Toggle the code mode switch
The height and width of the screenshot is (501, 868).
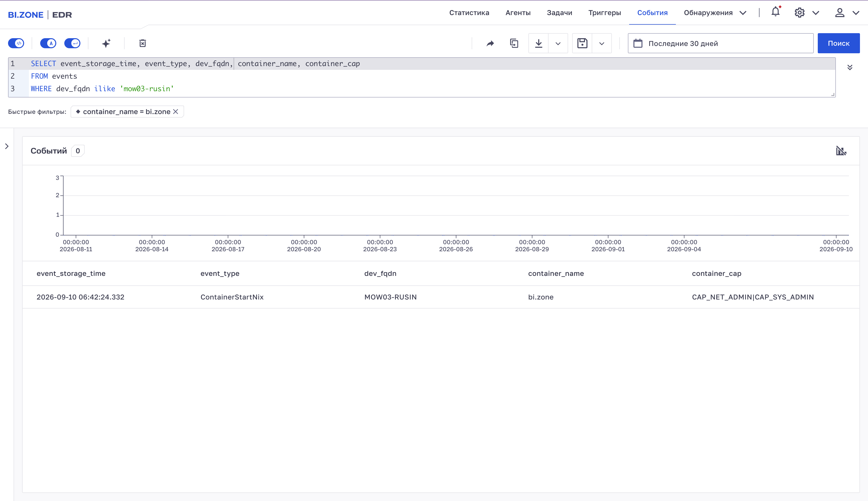pos(16,43)
